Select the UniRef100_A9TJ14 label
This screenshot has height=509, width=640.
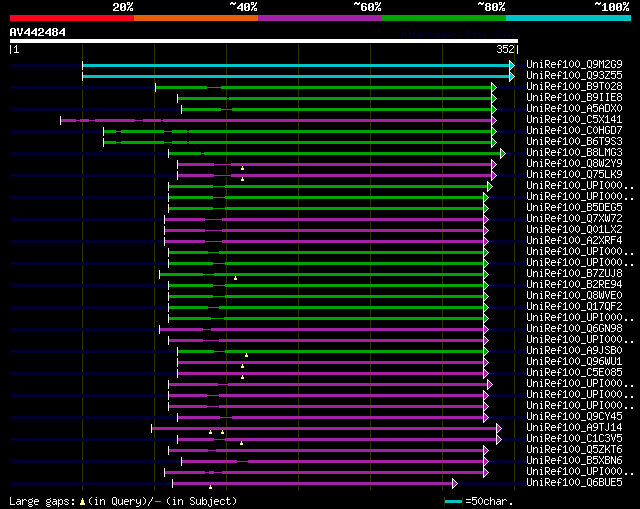[x=574, y=428]
